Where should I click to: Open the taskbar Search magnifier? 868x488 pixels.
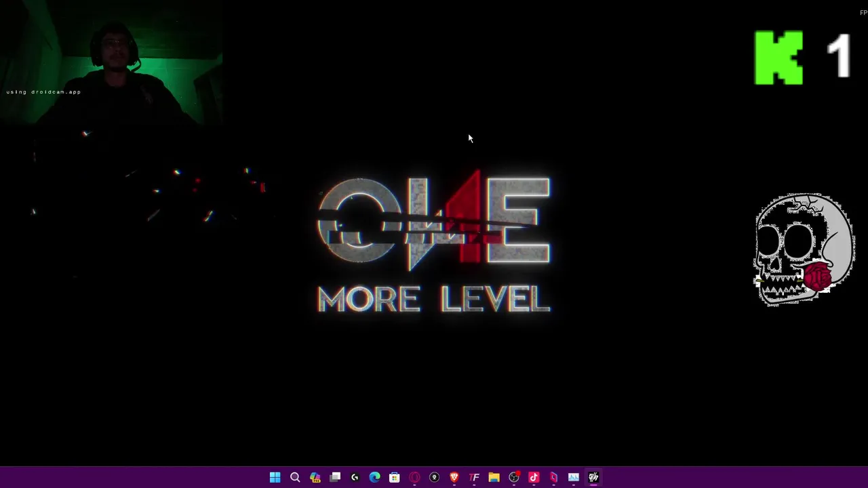(295, 477)
